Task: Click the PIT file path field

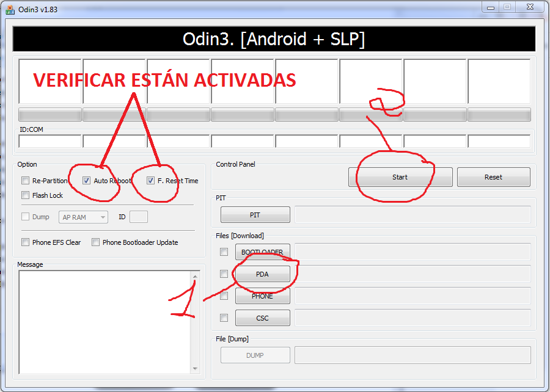Action: [413, 214]
